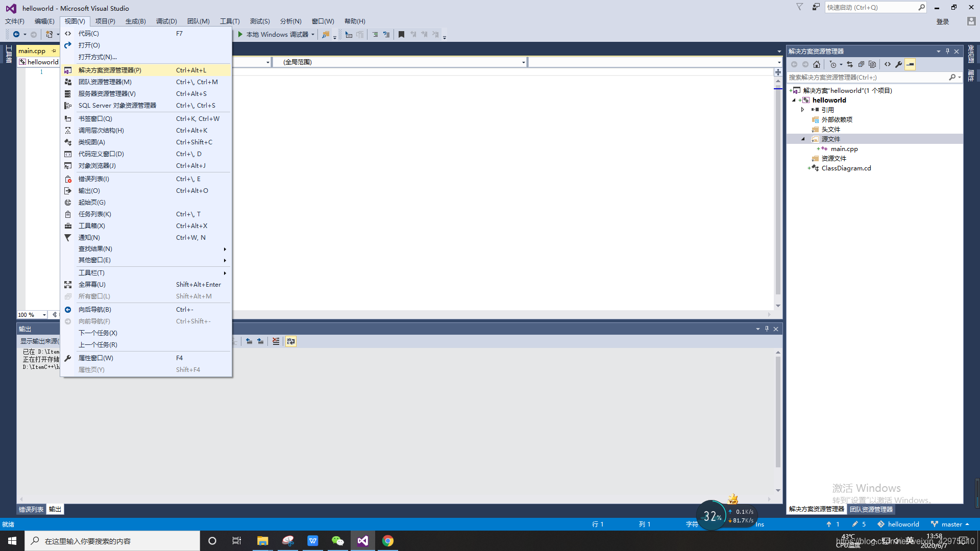Switch to 团队资源管理器 tab
The height and width of the screenshot is (551, 980).
click(871, 509)
